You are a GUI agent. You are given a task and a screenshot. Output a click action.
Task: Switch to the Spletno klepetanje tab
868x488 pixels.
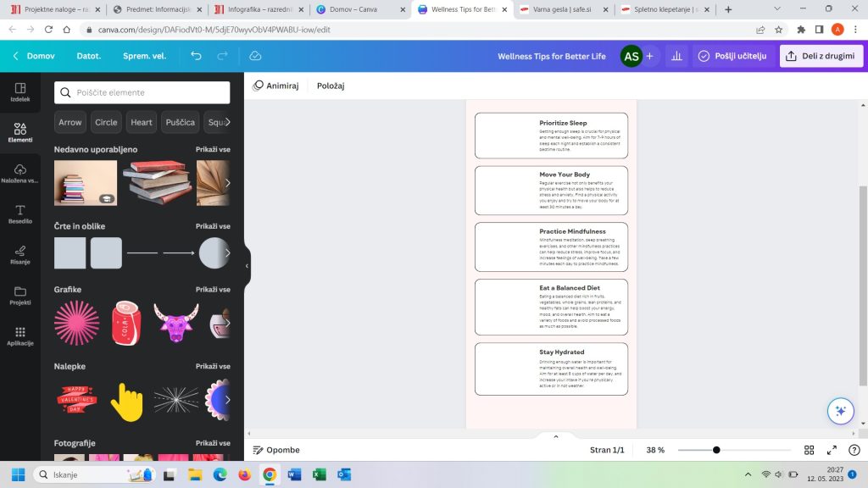tap(665, 9)
